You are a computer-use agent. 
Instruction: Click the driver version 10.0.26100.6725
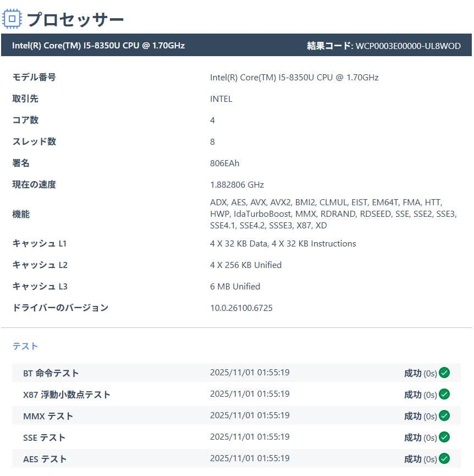(241, 308)
